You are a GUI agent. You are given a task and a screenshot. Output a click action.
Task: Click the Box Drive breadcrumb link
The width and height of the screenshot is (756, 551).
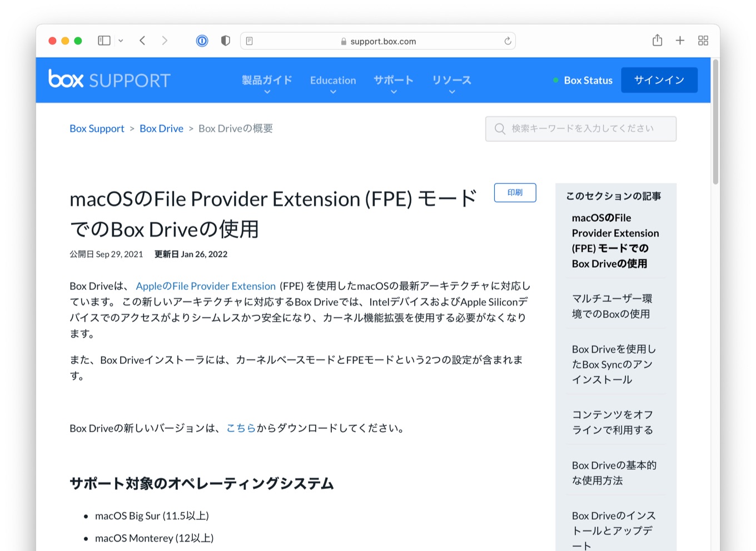161,128
